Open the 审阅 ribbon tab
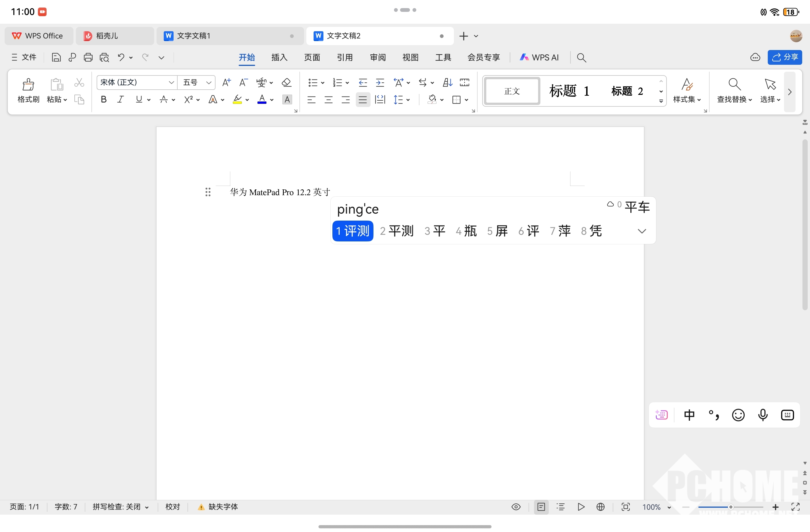810x532 pixels. click(x=378, y=58)
